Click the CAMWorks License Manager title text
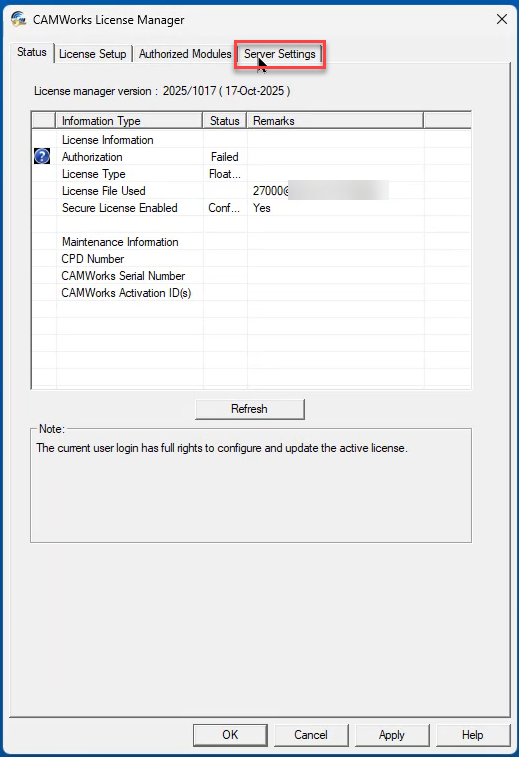 click(109, 20)
